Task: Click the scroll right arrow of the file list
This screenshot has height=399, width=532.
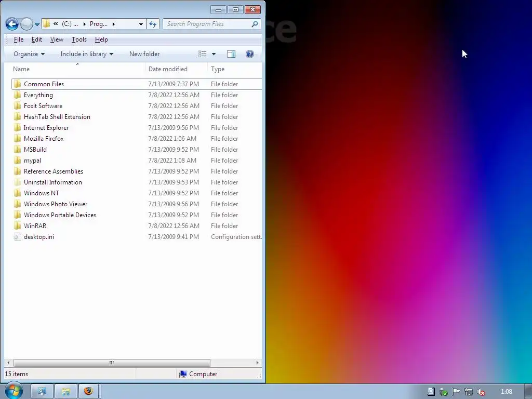Action: pyautogui.click(x=257, y=363)
